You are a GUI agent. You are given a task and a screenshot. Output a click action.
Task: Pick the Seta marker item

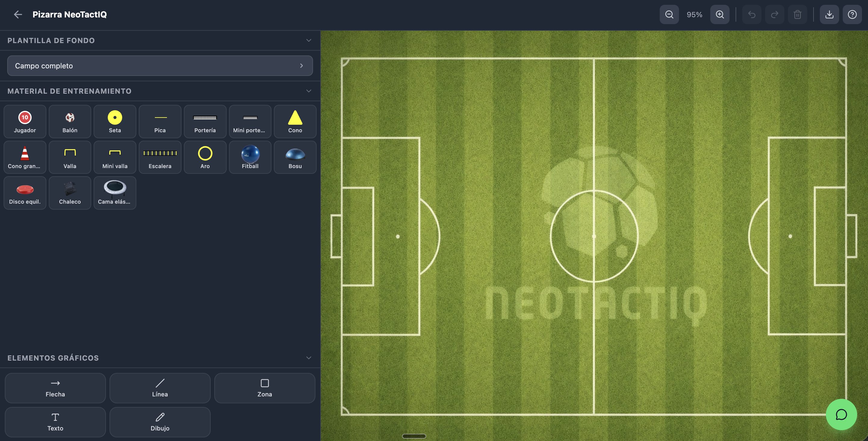(115, 121)
